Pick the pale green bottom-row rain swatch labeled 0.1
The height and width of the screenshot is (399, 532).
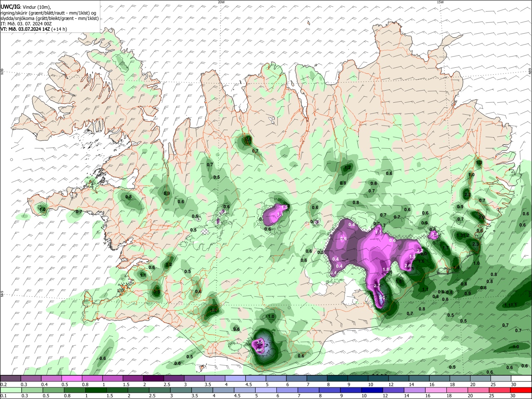[11, 390]
